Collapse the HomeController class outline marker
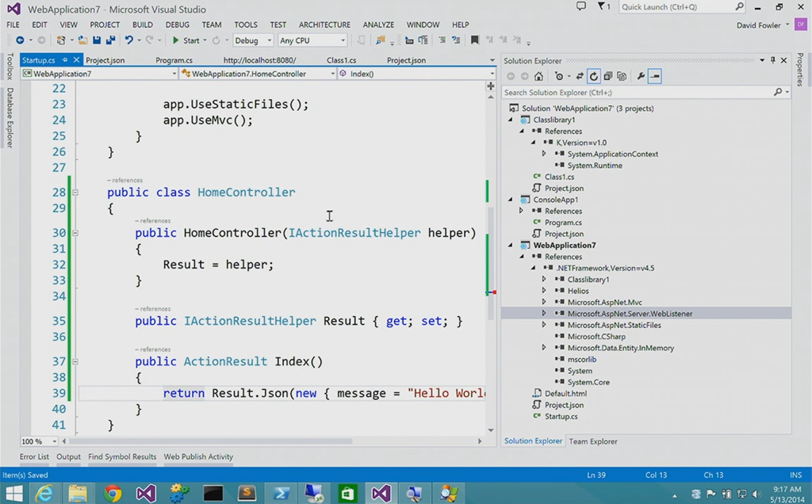 click(75, 192)
